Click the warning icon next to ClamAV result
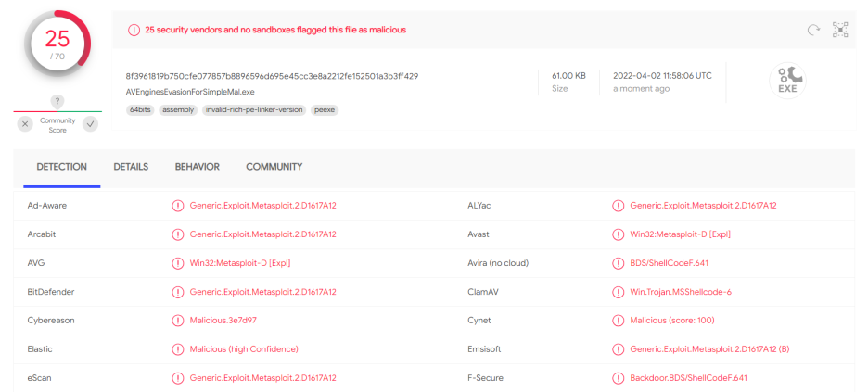 click(x=618, y=292)
